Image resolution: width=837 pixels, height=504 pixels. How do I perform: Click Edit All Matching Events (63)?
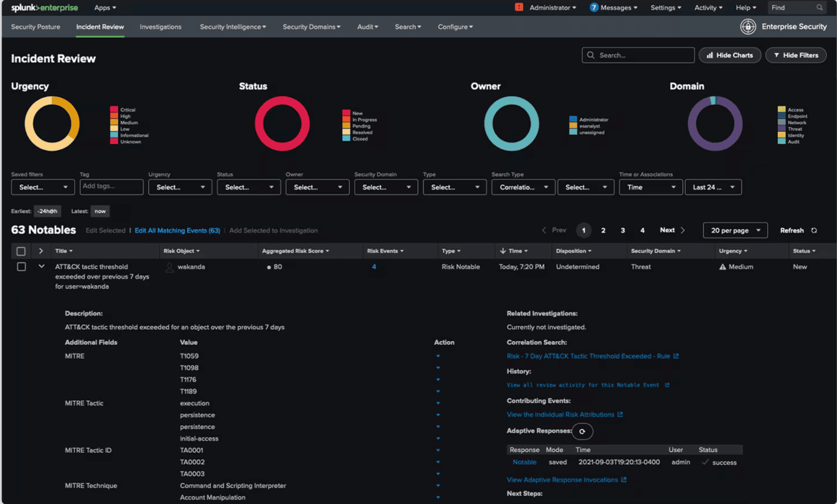coord(177,230)
